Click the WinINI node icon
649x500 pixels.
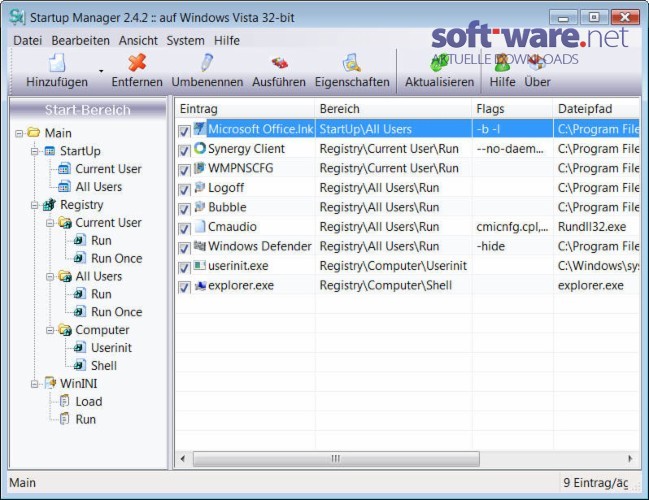[x=50, y=383]
